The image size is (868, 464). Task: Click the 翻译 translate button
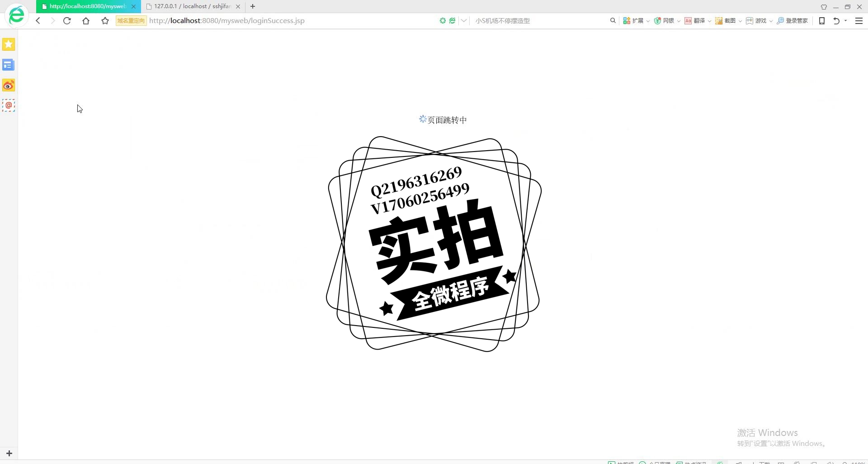click(695, 21)
